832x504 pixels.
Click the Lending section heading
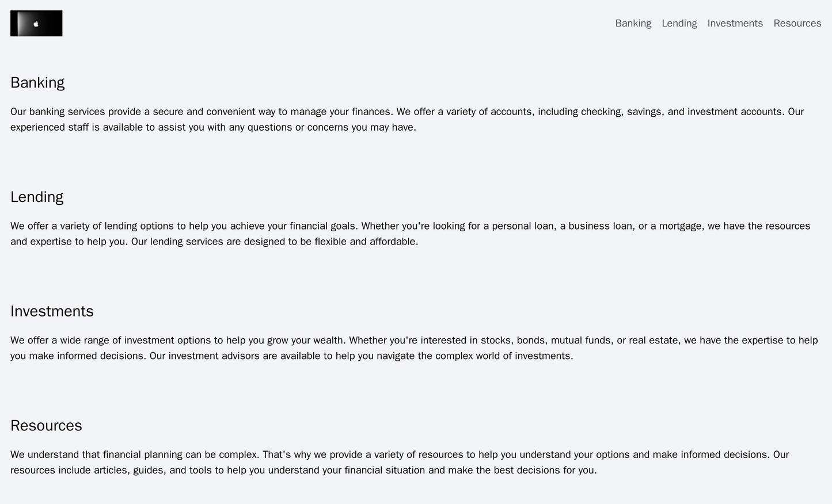tap(37, 197)
